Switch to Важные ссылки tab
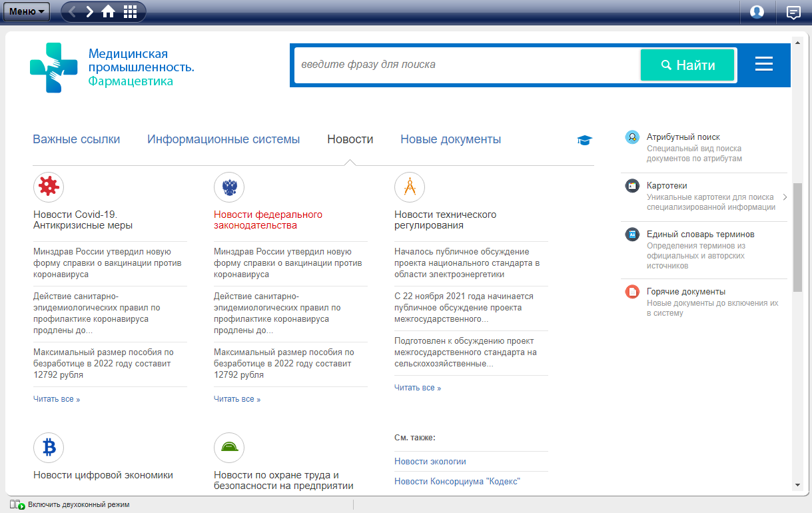 pyautogui.click(x=77, y=139)
